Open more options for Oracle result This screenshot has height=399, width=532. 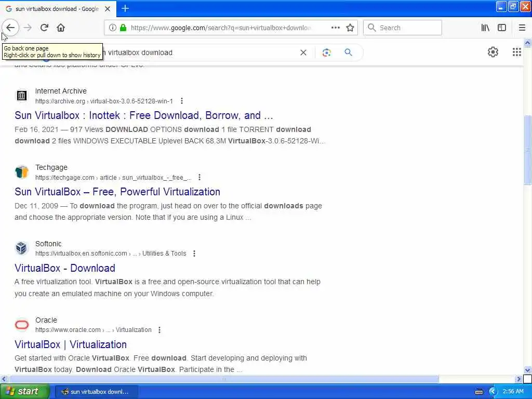click(x=159, y=330)
